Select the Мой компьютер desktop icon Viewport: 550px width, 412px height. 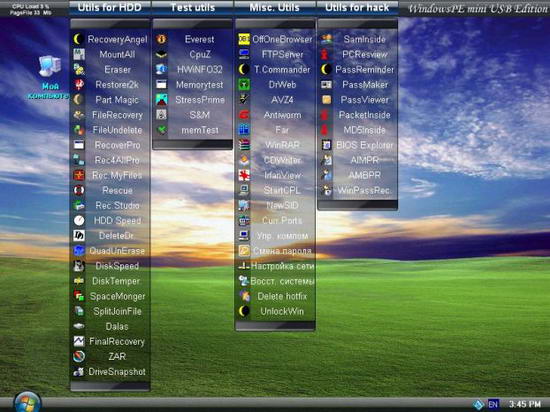tap(49, 77)
